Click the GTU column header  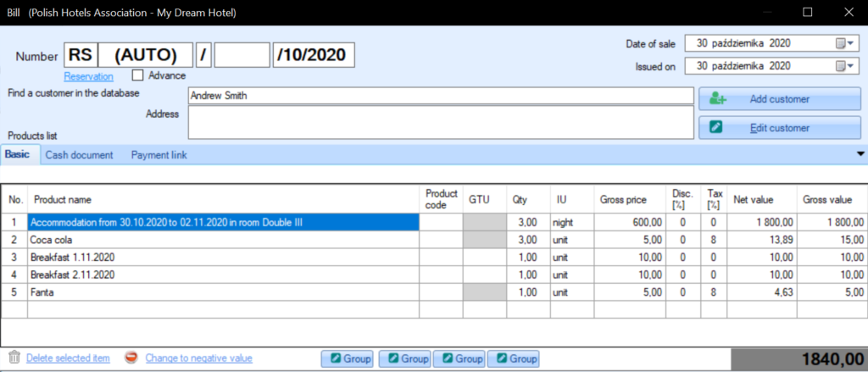tap(485, 199)
